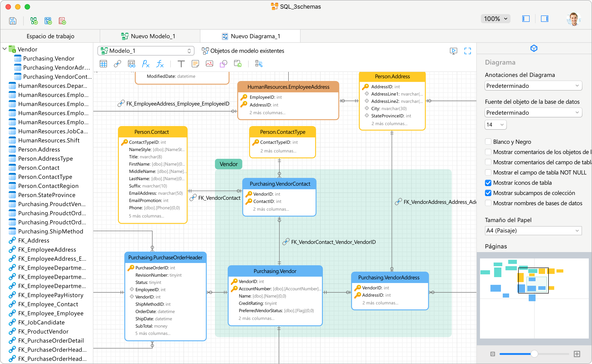This screenshot has height=364, width=592.
Task: Click '2 más columnas...' in Person.ContactType
Action: click(278, 151)
